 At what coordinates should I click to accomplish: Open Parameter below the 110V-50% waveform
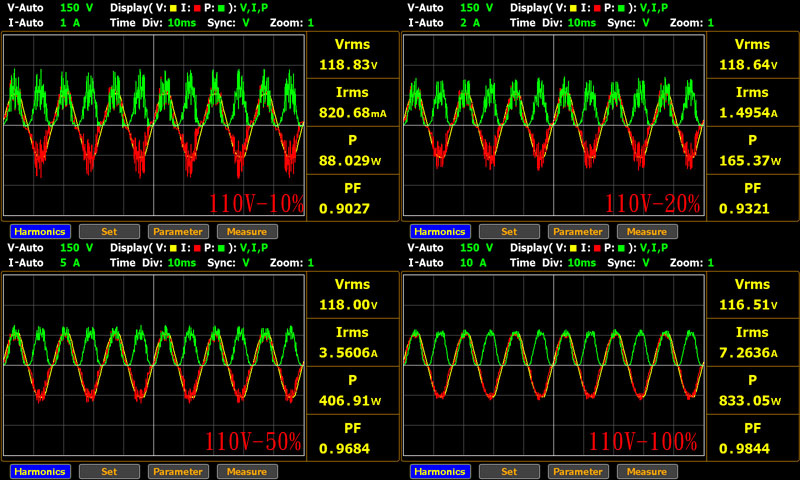(178, 472)
